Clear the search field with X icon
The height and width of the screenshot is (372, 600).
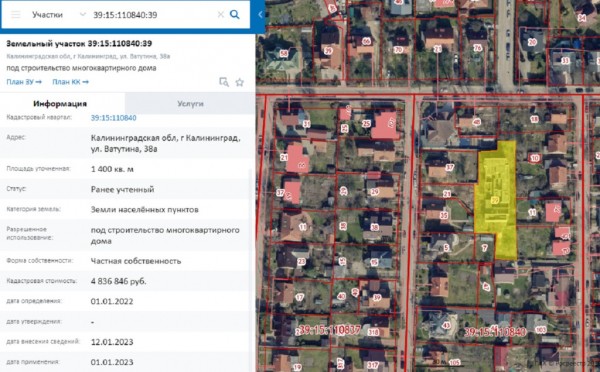(221, 15)
